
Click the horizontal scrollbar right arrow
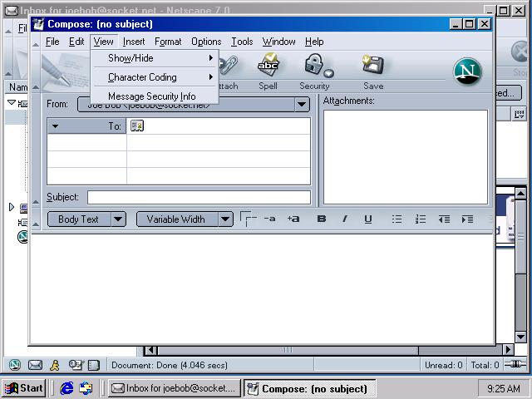(x=508, y=349)
